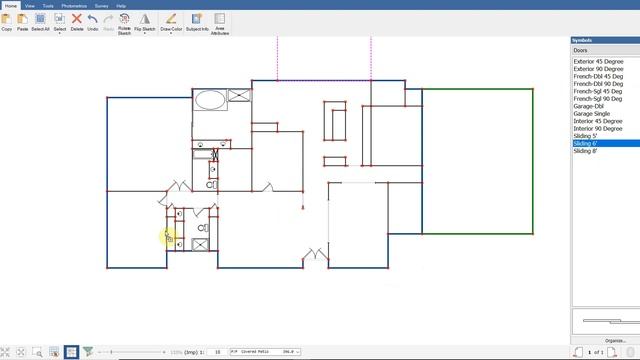The height and width of the screenshot is (360, 640).
Task: Open the Covered Patio area dropdown
Action: [x=265, y=352]
